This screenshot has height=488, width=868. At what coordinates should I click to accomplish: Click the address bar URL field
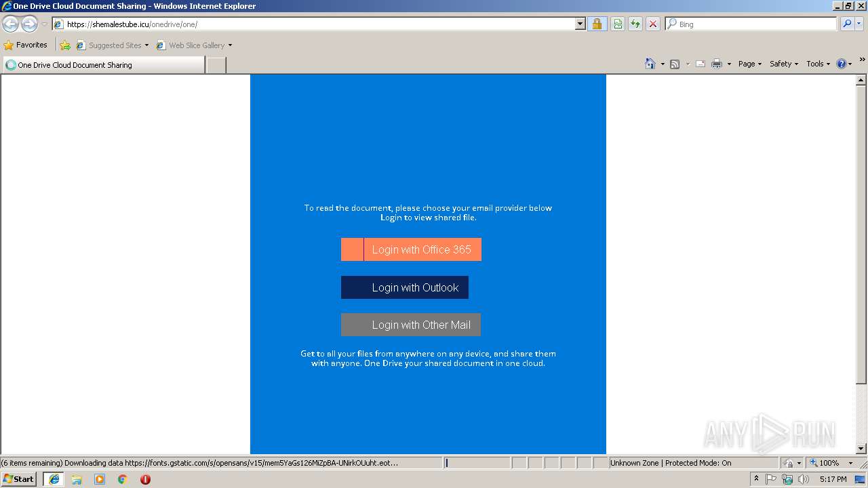tap(314, 24)
